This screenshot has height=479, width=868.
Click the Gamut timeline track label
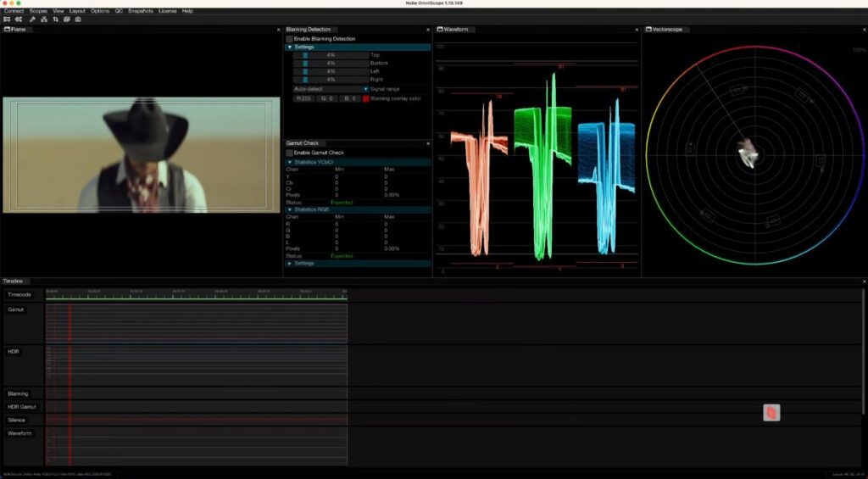click(x=16, y=309)
